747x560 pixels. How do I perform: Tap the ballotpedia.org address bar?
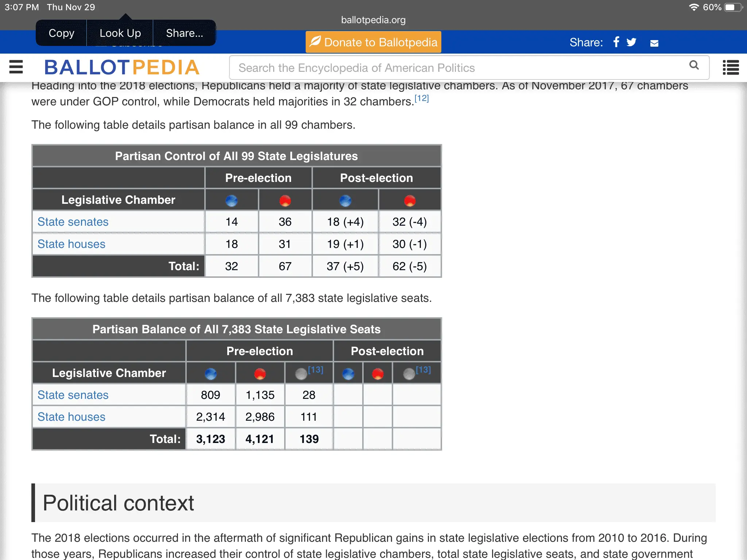point(373,20)
